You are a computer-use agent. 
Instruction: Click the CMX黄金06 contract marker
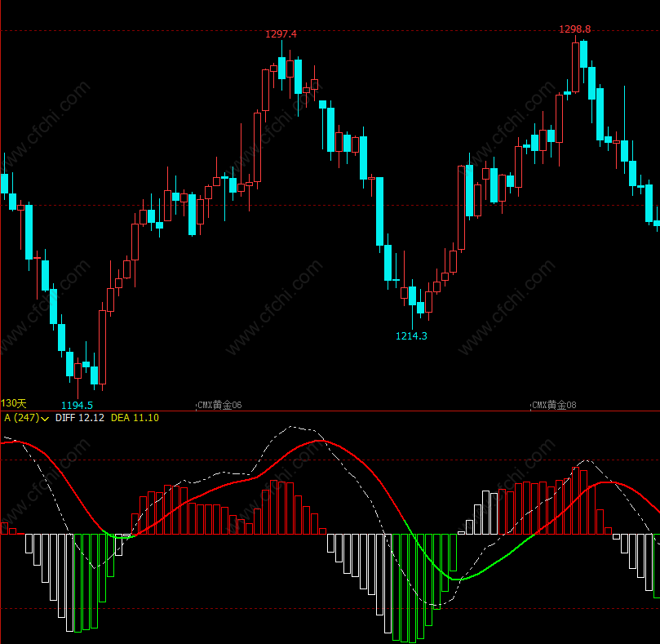point(219,405)
